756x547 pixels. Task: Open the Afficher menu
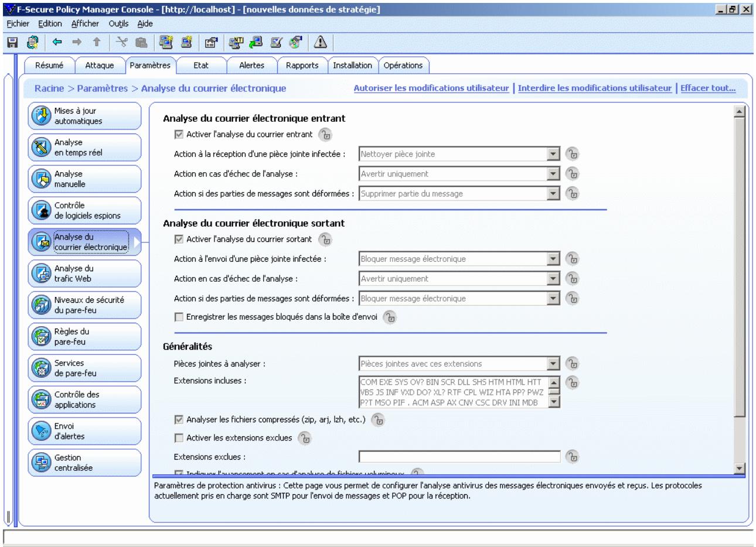tap(85, 24)
